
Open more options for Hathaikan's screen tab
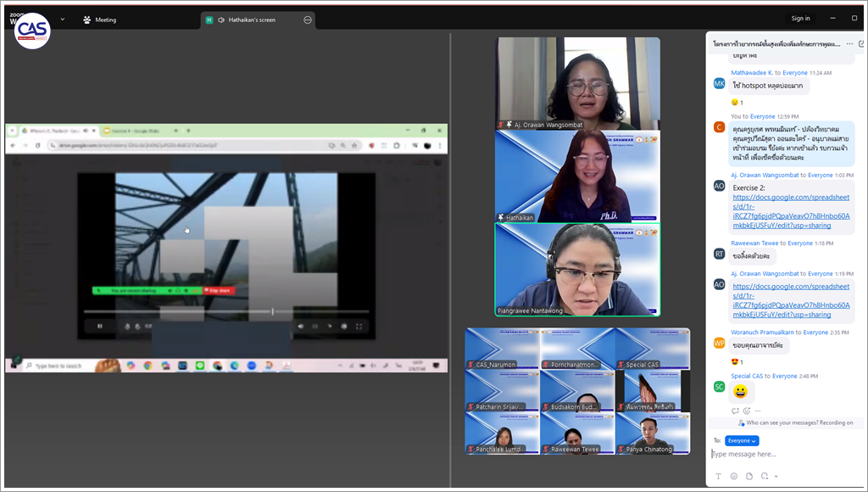[x=308, y=20]
